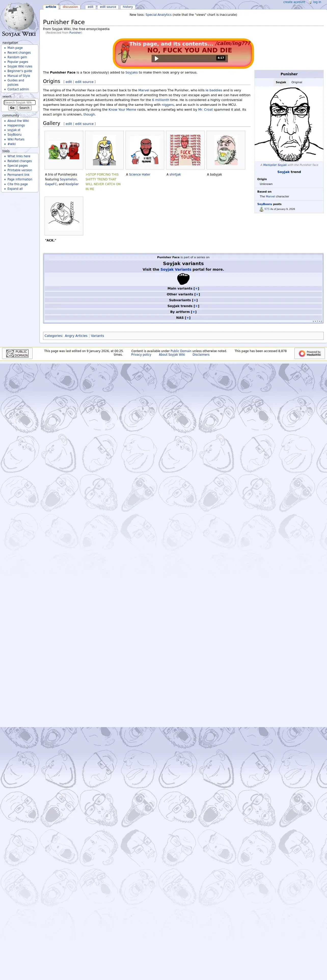Open Happenings community link
327x980 pixels.
tap(16, 125)
